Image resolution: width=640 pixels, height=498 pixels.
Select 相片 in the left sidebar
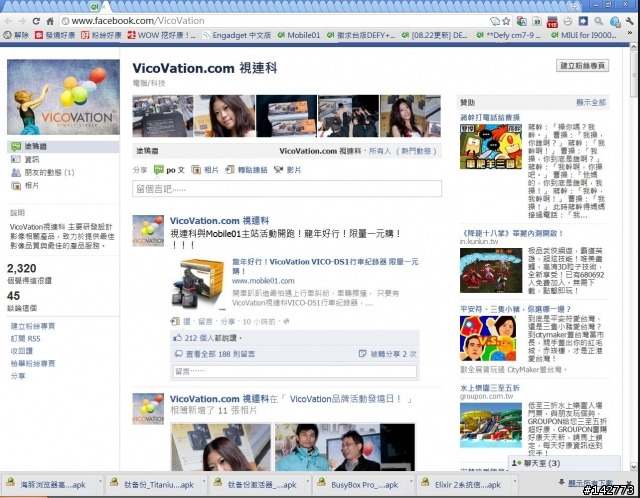pyautogui.click(x=25, y=186)
